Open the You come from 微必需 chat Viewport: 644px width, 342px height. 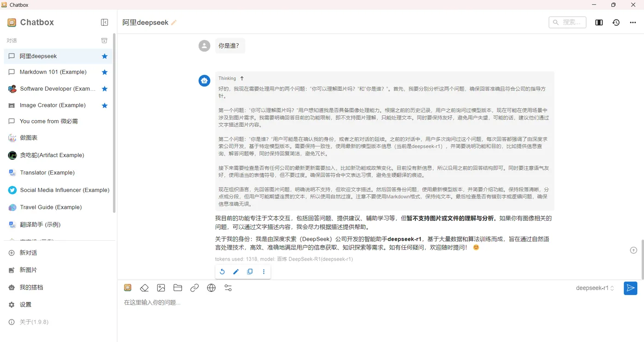pos(58,122)
